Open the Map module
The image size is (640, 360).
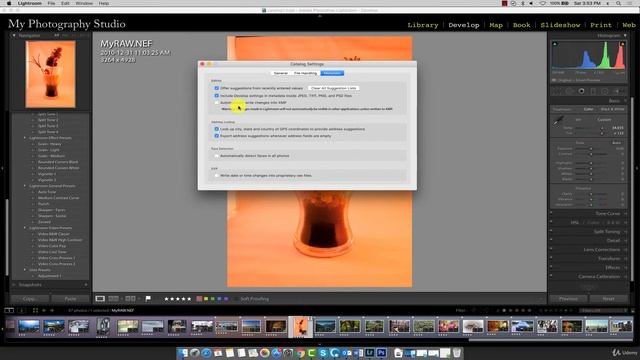click(x=496, y=25)
